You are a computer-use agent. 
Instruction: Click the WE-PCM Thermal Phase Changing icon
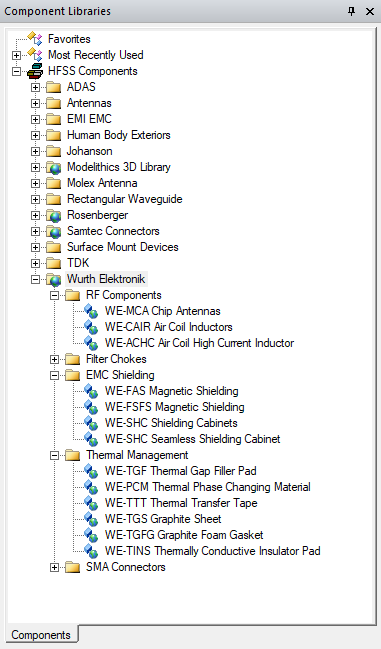(x=91, y=488)
